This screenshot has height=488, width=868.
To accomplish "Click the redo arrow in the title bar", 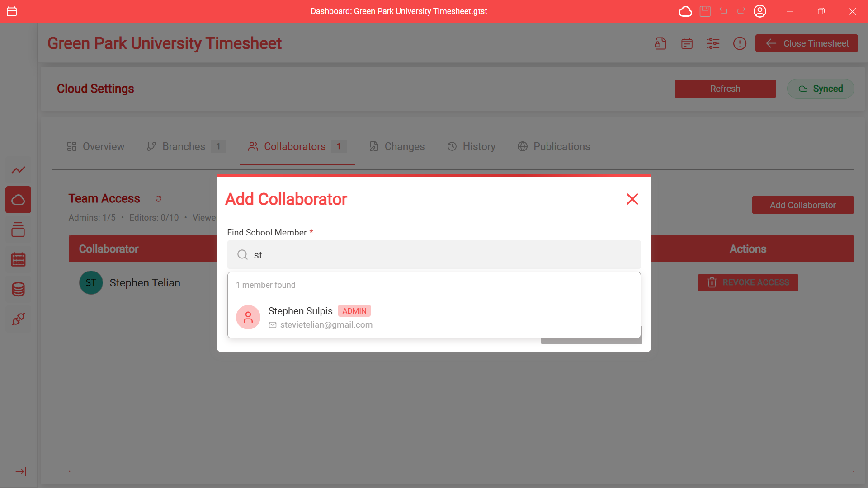I will 741,11.
